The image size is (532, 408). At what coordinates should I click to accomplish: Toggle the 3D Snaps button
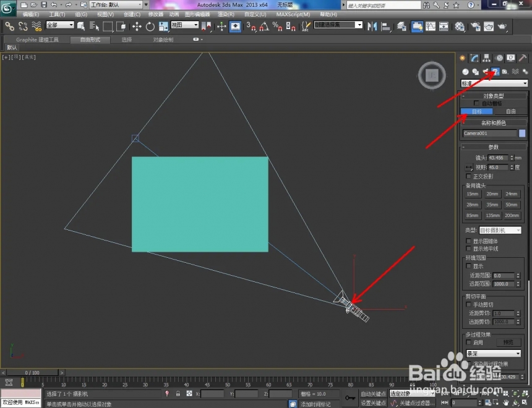click(x=251, y=26)
